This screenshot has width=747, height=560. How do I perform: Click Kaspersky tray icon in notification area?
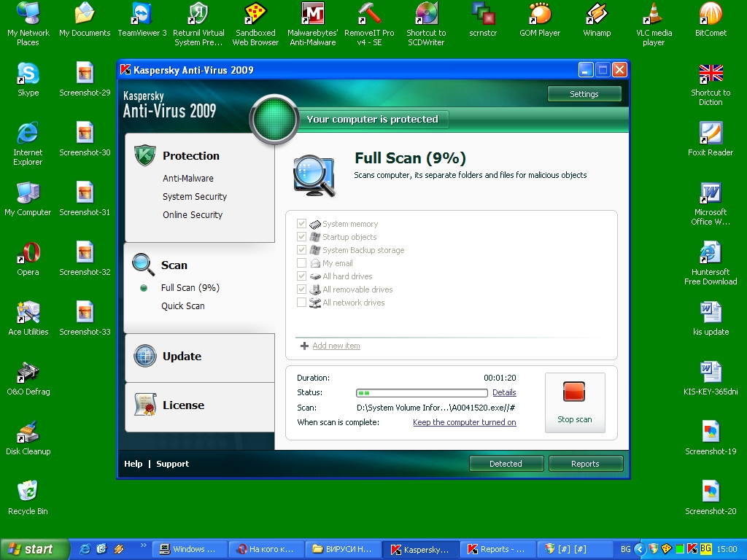[693, 549]
